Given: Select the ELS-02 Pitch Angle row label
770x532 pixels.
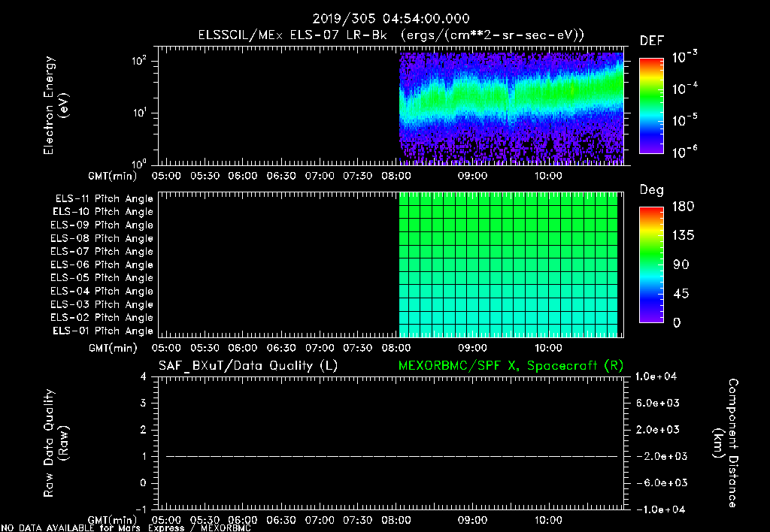Looking at the screenshot, I should 102,318.
